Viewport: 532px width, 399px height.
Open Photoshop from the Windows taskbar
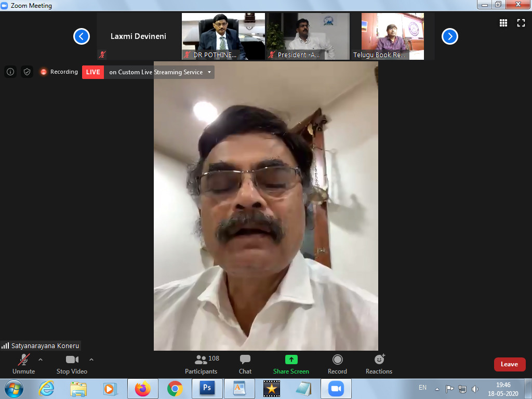207,388
